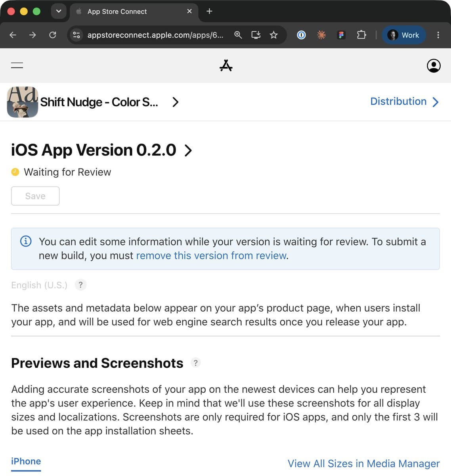Viewport: 451px width, 476px height.
Task: Click the install app icon in address bar
Action: 256,35
